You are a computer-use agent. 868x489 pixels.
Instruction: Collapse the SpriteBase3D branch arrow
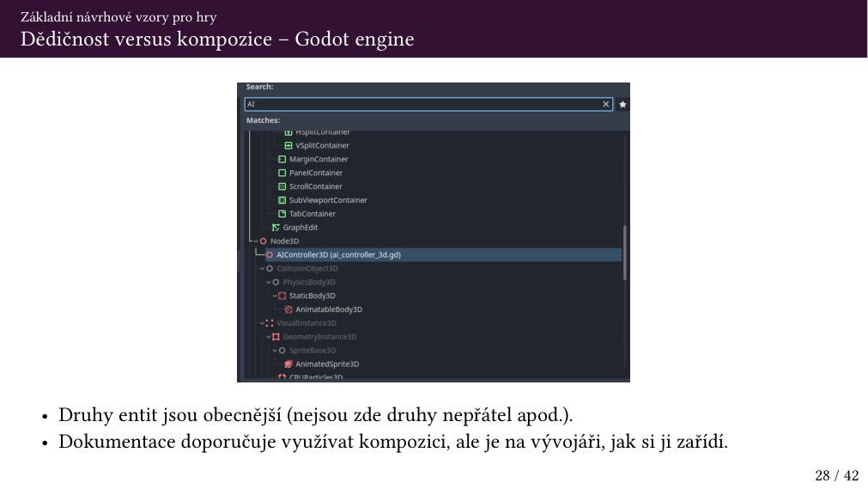275,351
